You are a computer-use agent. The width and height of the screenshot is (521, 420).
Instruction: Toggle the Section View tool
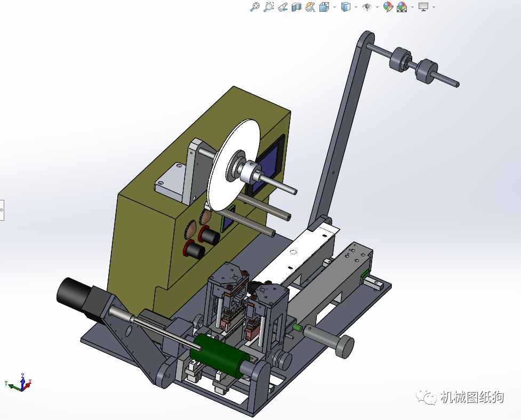[x=296, y=7]
